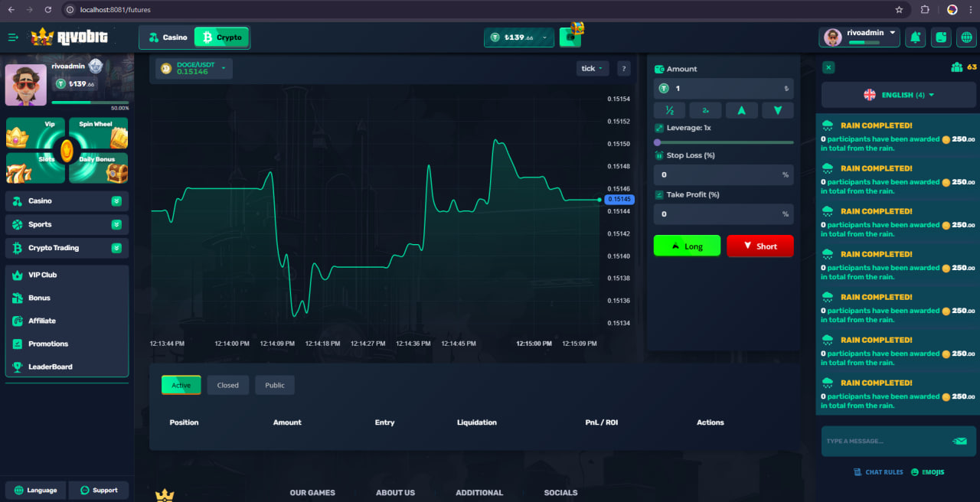Screen dimensions: 980x502
Task: Open the notifications bell icon
Action: pyautogui.click(x=915, y=37)
